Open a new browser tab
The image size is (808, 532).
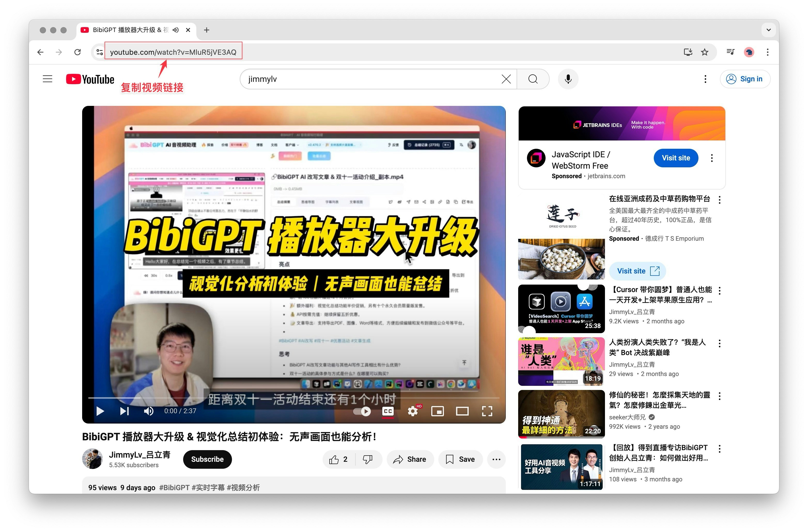coord(206,30)
